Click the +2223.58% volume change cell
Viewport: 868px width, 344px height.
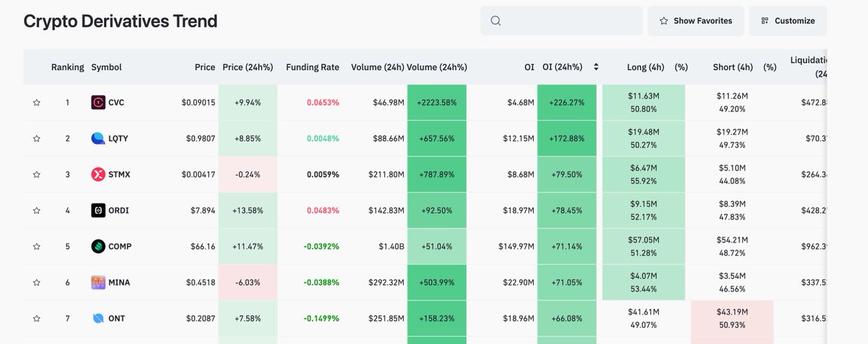[x=437, y=103]
